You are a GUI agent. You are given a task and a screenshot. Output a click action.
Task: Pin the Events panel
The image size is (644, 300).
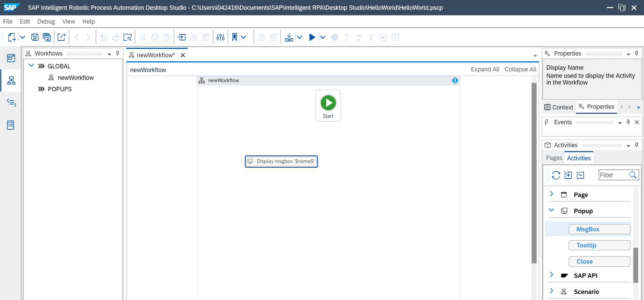[628, 122]
